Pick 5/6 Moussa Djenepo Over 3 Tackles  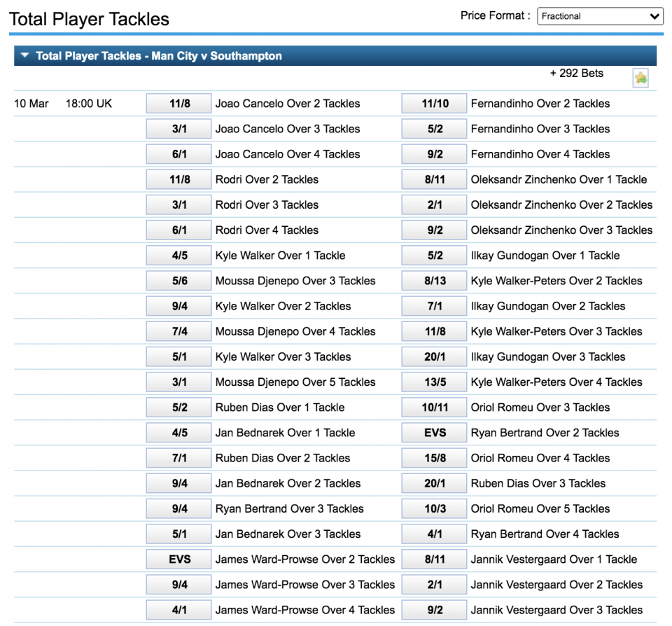[178, 280]
